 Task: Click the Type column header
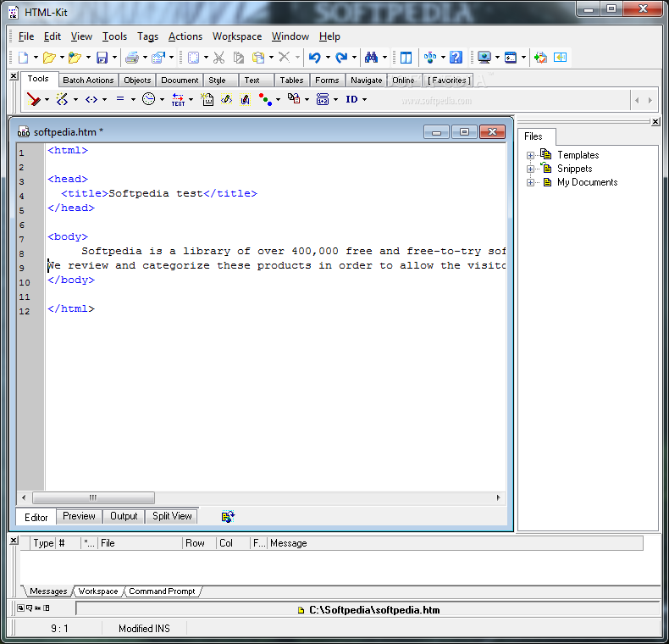coord(43,543)
